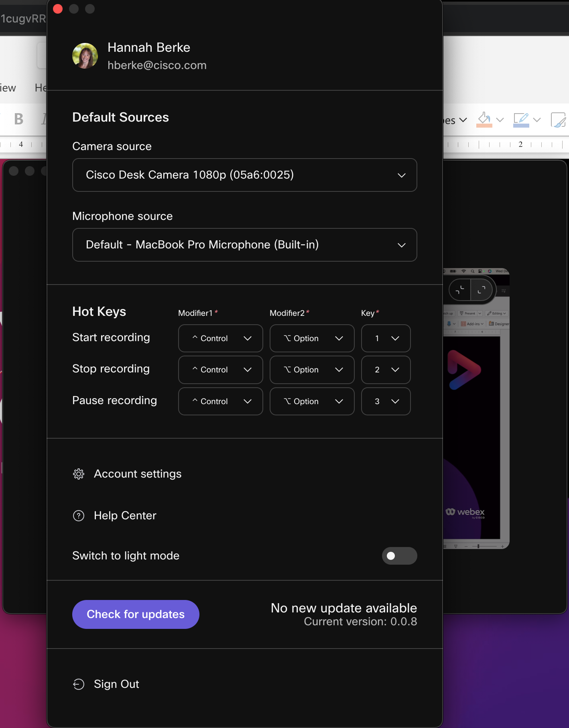Open Stop recording Modifier2 Option dropdown

pyautogui.click(x=312, y=370)
